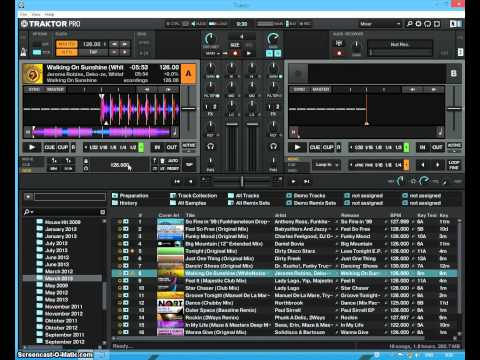Image resolution: width=480 pixels, height=360 pixels.
Task: Open the Help menu
Action: click(x=49, y=15)
